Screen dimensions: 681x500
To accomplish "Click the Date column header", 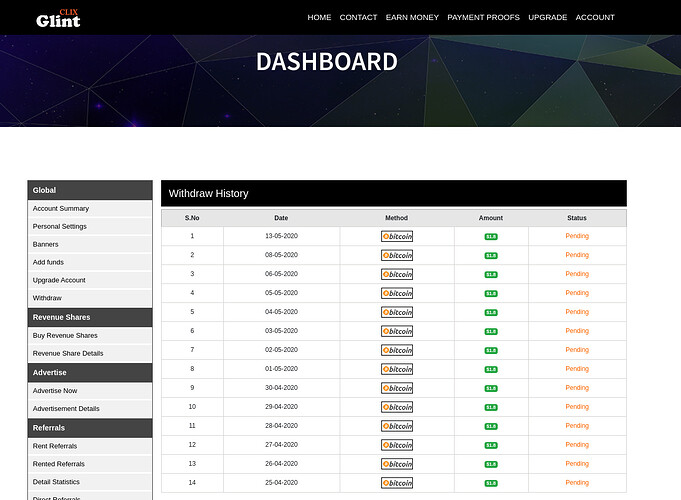I will point(281,218).
